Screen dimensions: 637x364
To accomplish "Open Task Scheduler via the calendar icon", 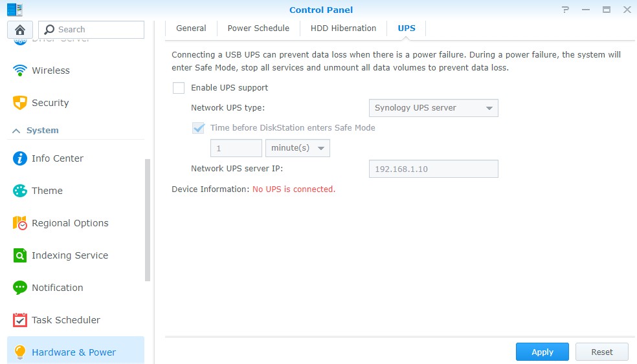I will [x=20, y=320].
